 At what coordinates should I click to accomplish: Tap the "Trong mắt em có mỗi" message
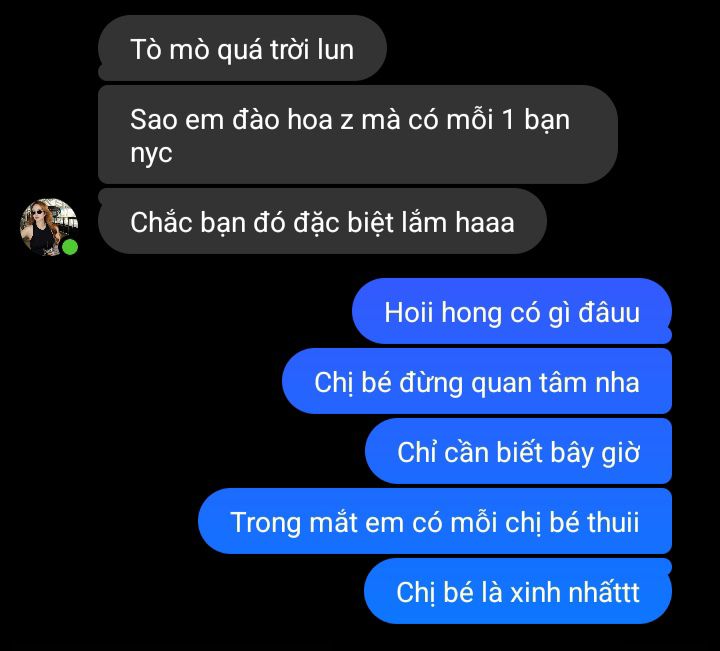(x=435, y=521)
